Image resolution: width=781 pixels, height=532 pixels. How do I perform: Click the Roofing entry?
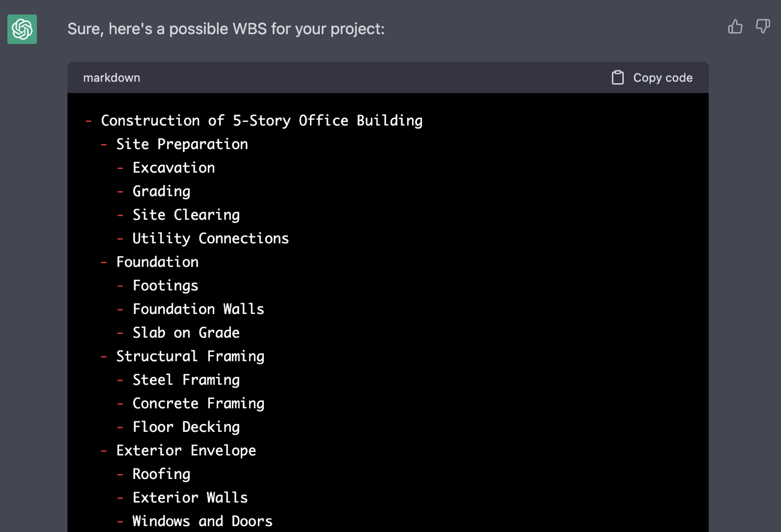coord(161,474)
